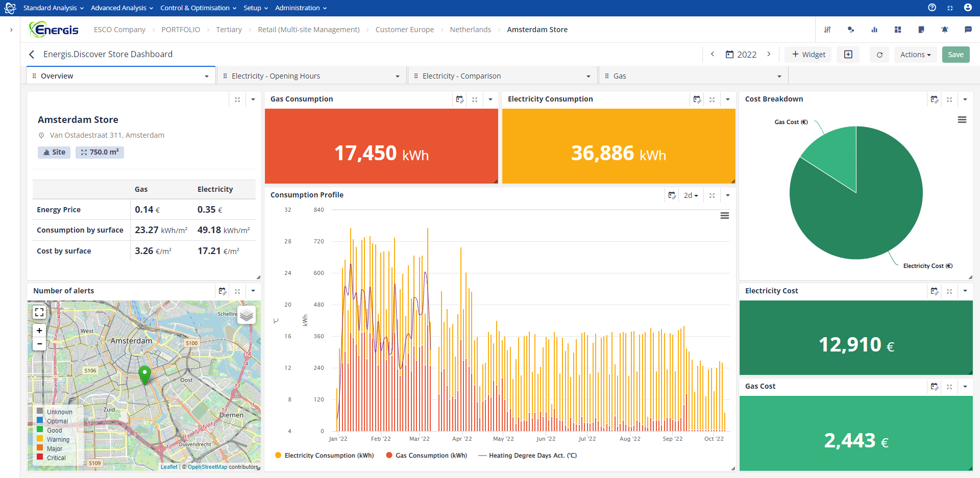
Task: Zoom in on the map
Action: pyautogui.click(x=39, y=331)
